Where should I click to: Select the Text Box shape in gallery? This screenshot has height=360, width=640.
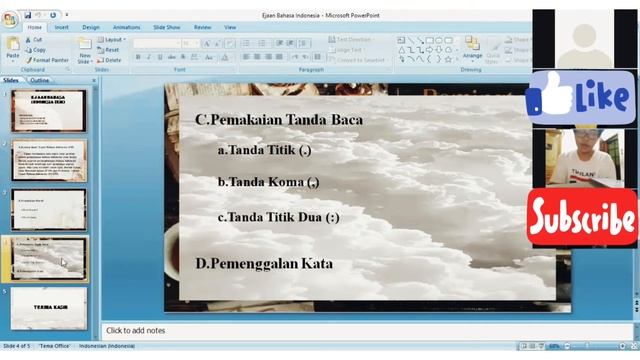pyautogui.click(x=401, y=40)
